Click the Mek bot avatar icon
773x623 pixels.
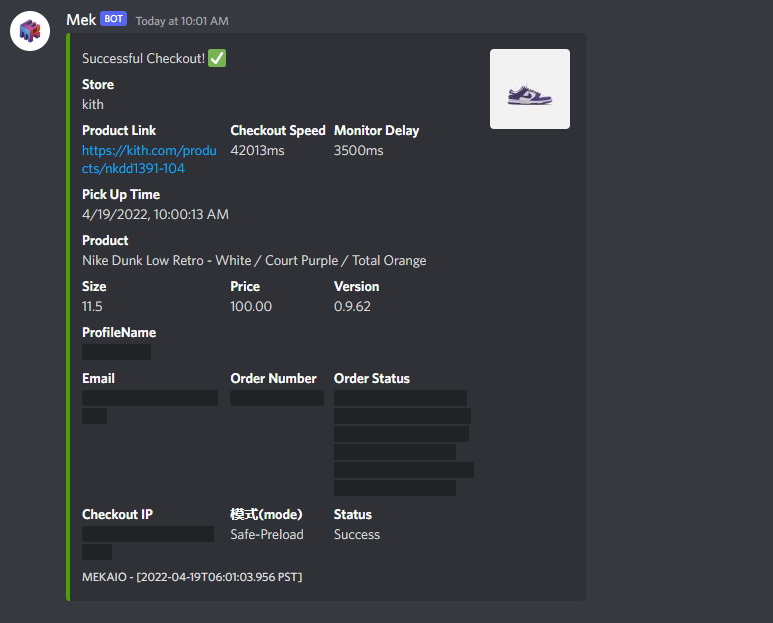tap(30, 31)
